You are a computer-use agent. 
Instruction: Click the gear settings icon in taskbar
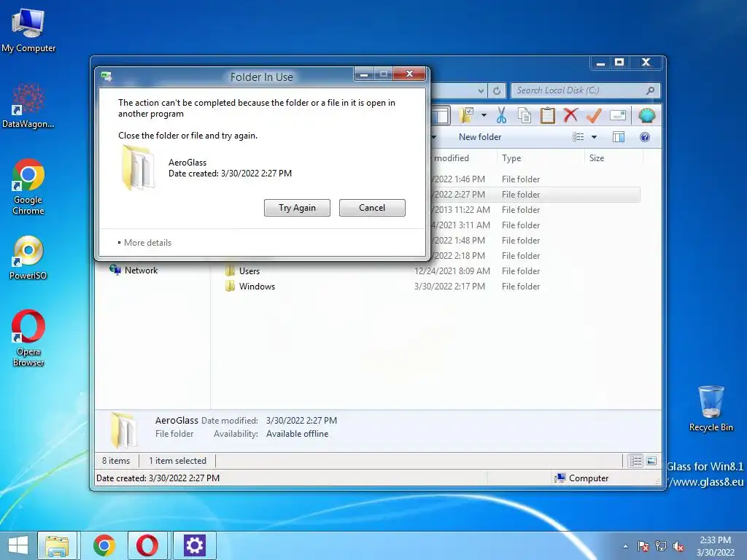point(194,545)
